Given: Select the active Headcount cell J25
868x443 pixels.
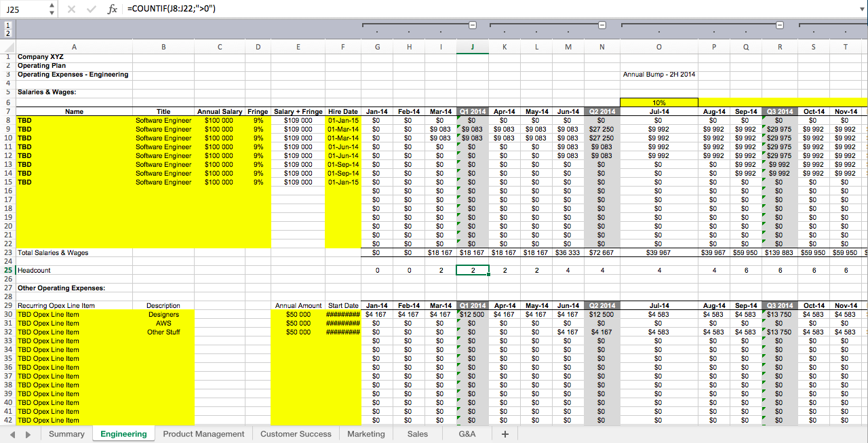Looking at the screenshot, I should click(x=473, y=270).
